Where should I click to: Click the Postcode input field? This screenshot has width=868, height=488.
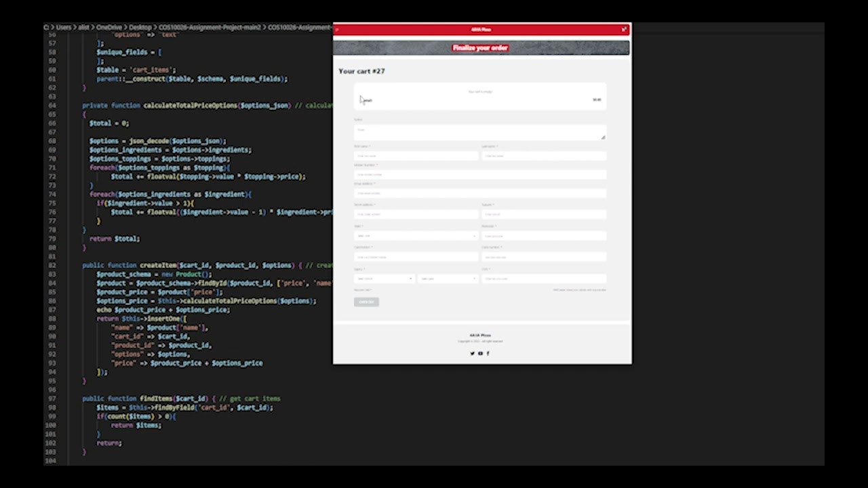click(544, 236)
